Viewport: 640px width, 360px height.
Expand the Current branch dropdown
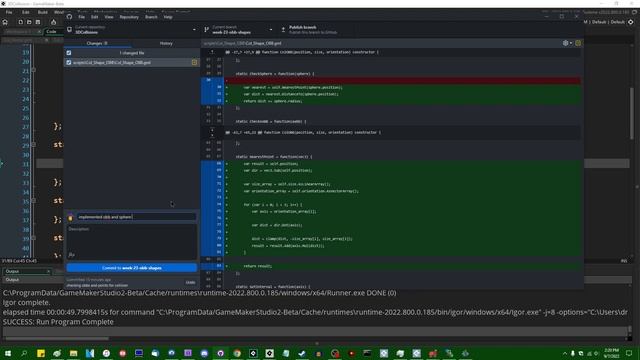[x=239, y=29]
